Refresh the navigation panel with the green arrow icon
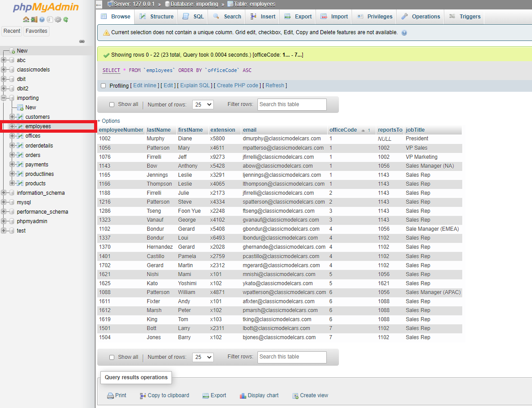The image size is (532, 408). (x=66, y=20)
